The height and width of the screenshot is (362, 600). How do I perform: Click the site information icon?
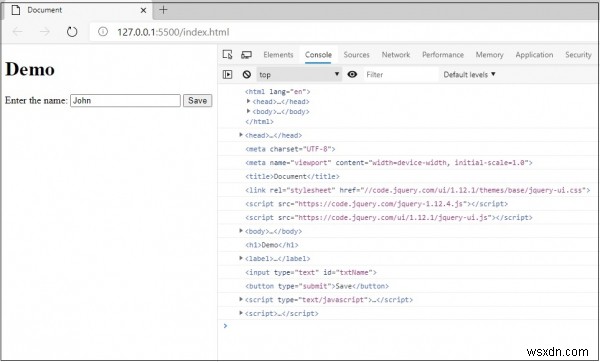[x=103, y=32]
